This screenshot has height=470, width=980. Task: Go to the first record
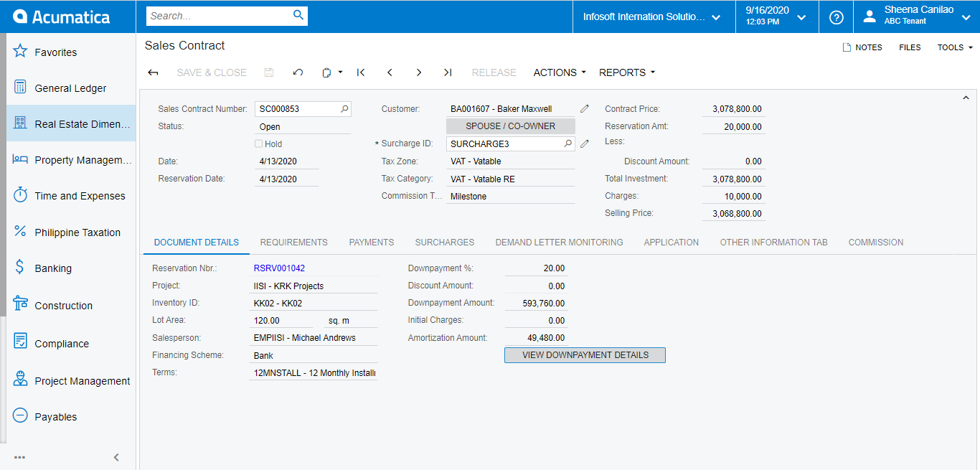(x=361, y=72)
